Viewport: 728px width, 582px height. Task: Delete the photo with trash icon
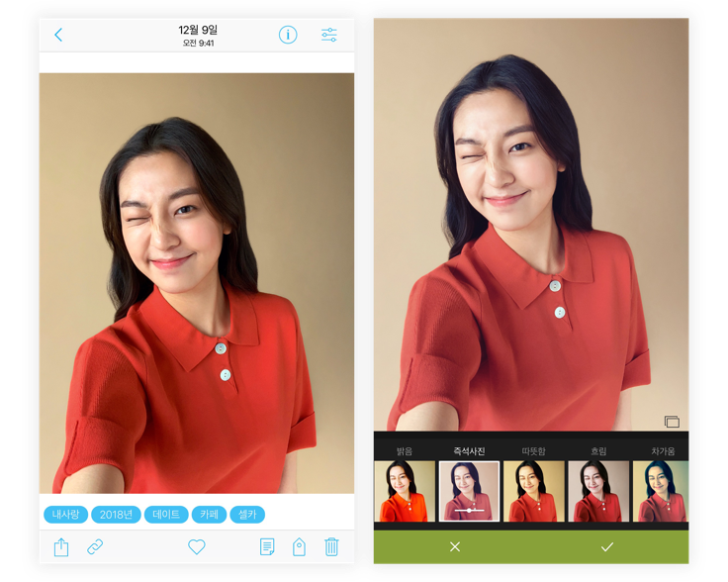pyautogui.click(x=331, y=547)
